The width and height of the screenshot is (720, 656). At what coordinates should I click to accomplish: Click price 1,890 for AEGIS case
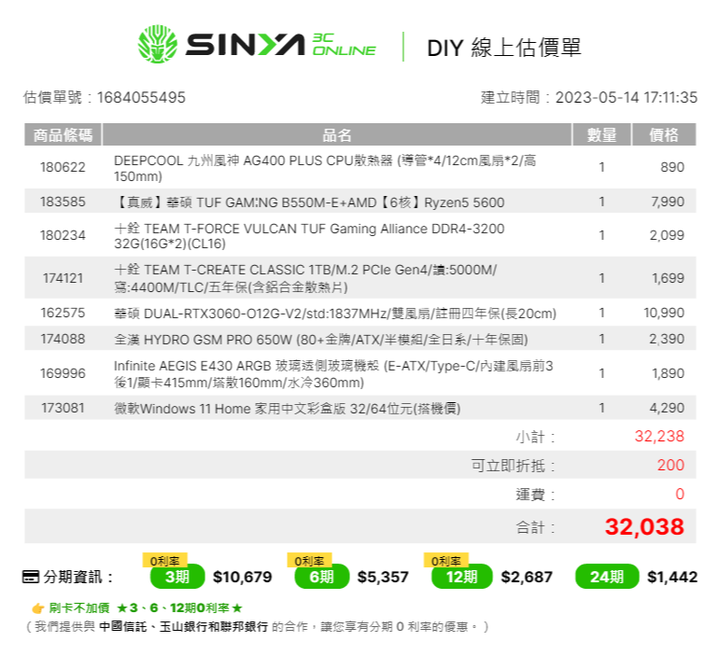point(668,374)
